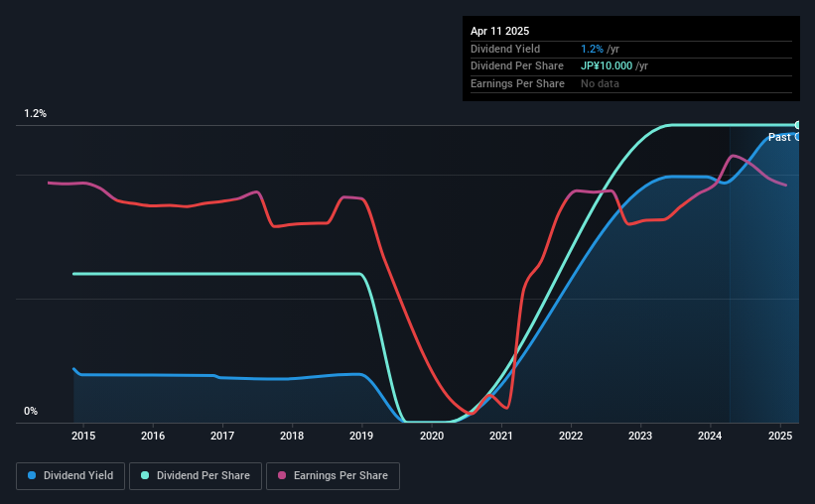The image size is (815, 504).
Task: Click the blue Dividend Yield legend dot
Action: (x=32, y=475)
